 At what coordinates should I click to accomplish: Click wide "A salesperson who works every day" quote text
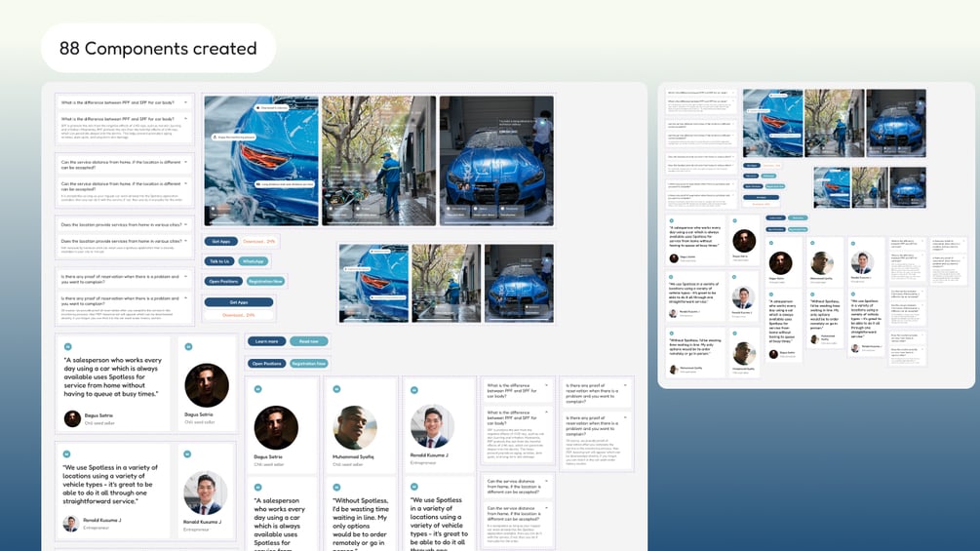[x=112, y=376]
